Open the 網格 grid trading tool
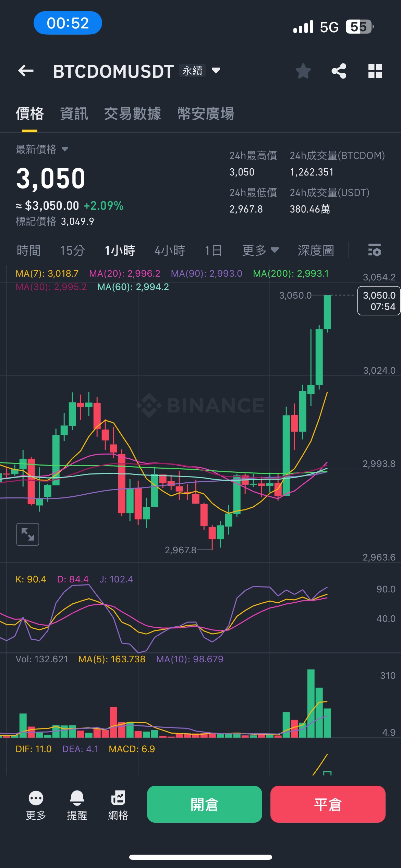This screenshot has width=401, height=868. point(118,805)
